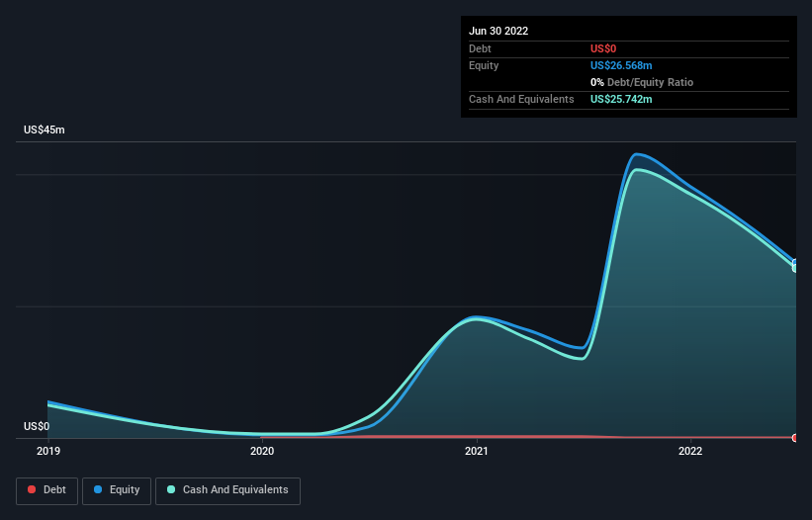Toggle the Equity legend series
Image resolution: width=812 pixels, height=520 pixels.
[x=117, y=490]
